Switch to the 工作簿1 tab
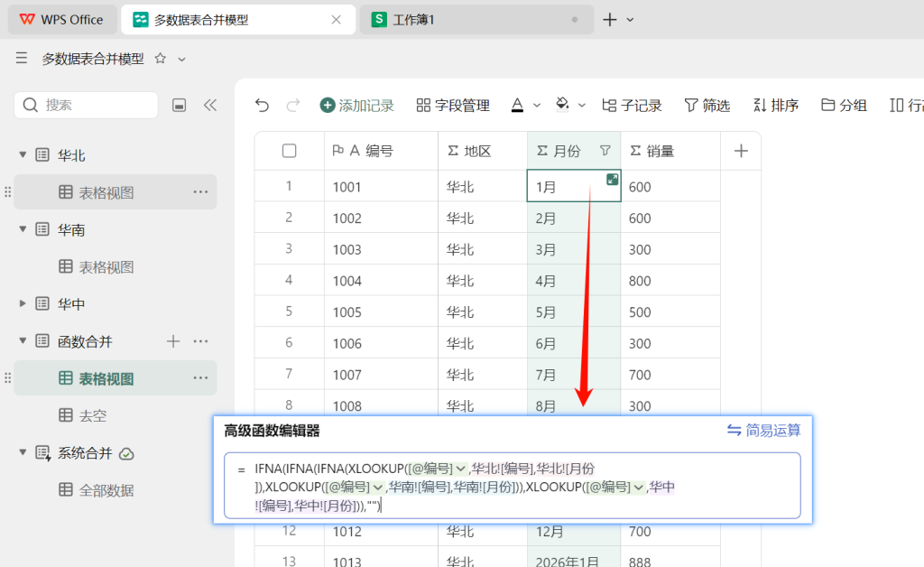 [x=476, y=20]
